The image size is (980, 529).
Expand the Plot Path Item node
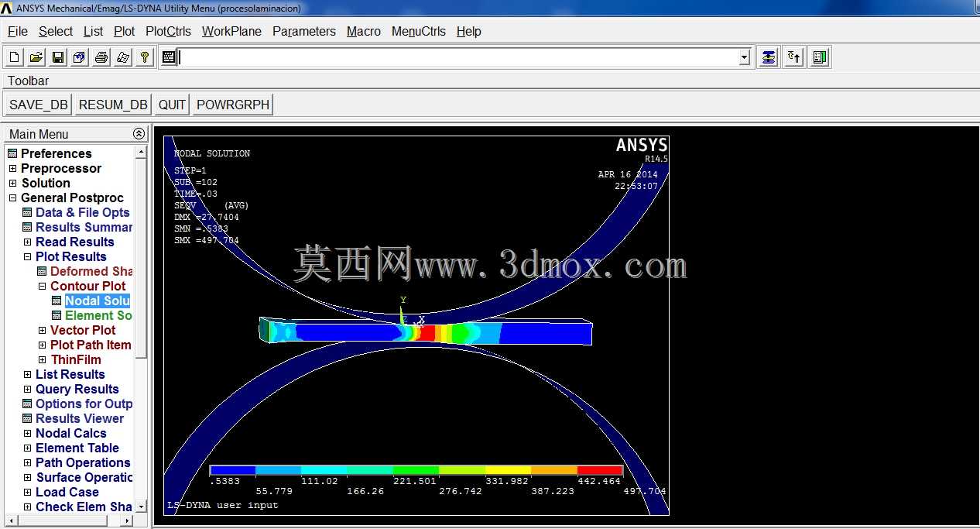[x=43, y=345]
